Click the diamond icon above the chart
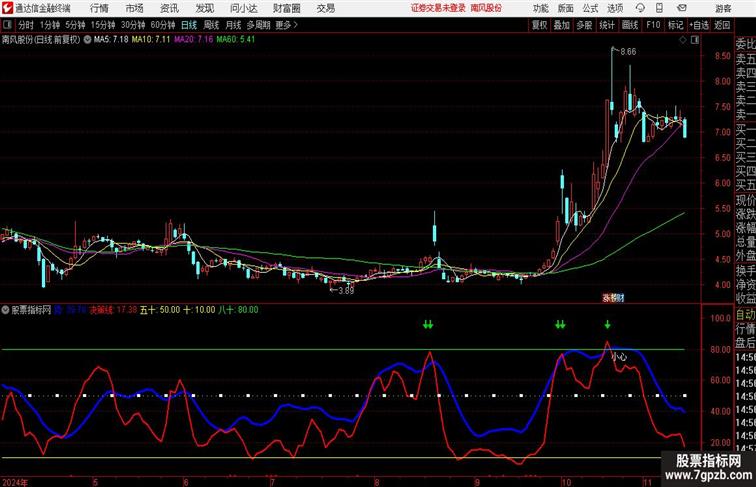This screenshot has width=756, height=487. coord(683,40)
